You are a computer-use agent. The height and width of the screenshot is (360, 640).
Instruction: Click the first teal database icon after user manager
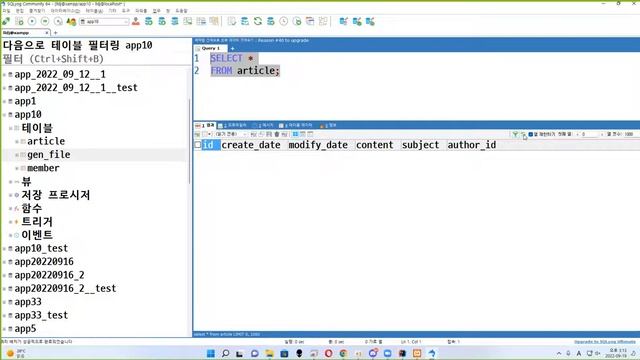pos(149,21)
